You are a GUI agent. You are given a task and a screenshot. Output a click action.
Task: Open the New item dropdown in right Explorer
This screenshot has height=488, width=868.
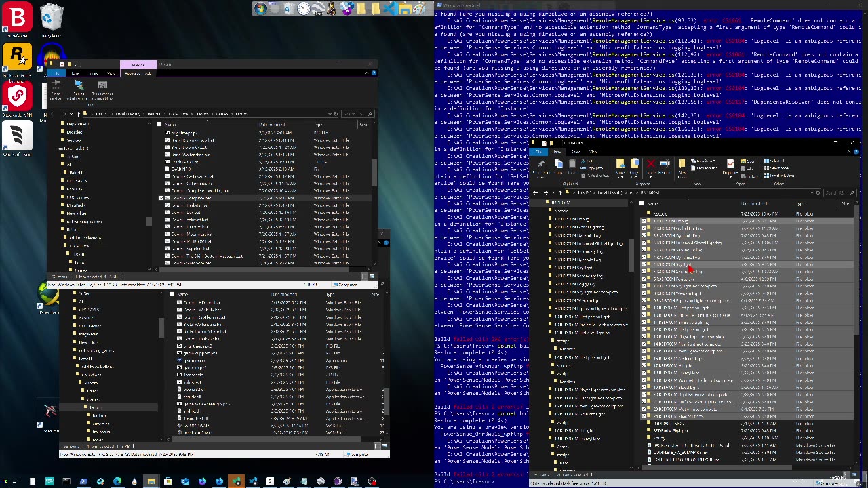point(705,161)
